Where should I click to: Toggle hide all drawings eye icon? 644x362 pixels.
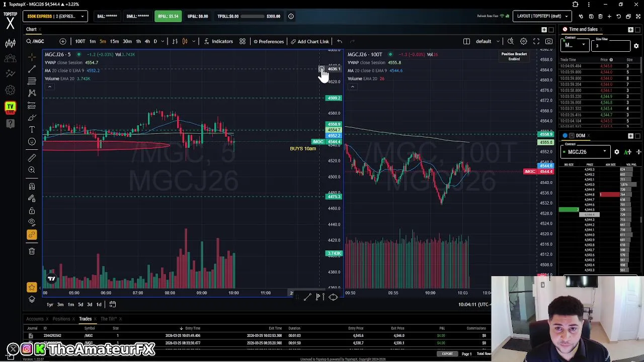click(32, 223)
